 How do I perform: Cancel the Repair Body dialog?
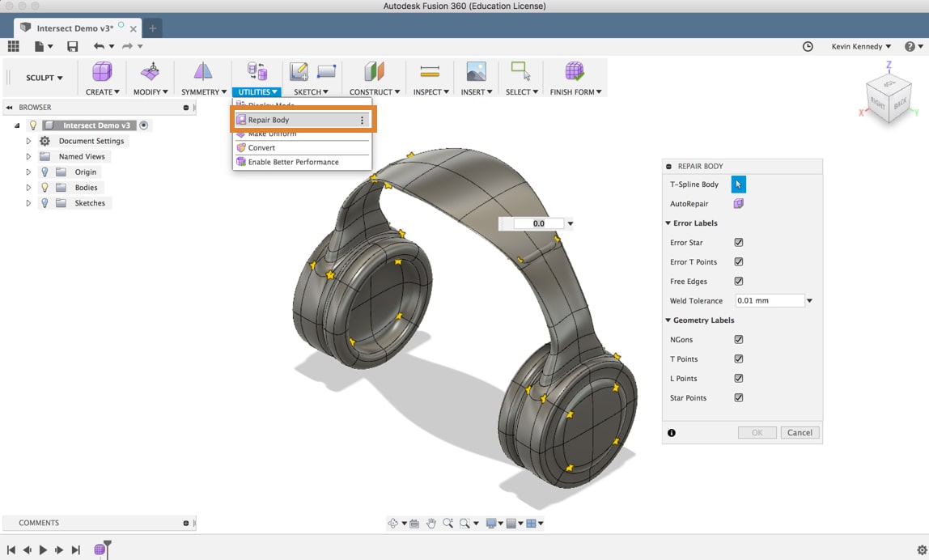(x=800, y=432)
